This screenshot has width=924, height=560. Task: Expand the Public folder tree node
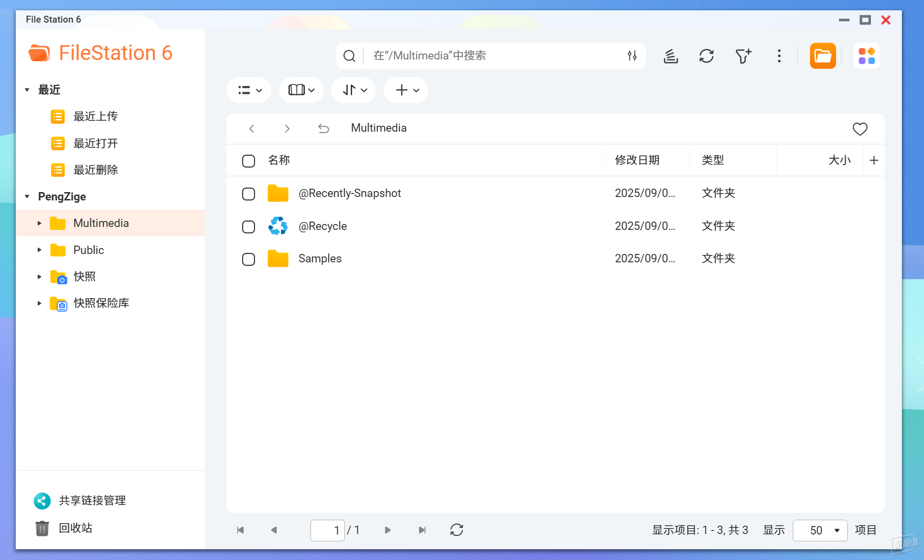click(40, 250)
